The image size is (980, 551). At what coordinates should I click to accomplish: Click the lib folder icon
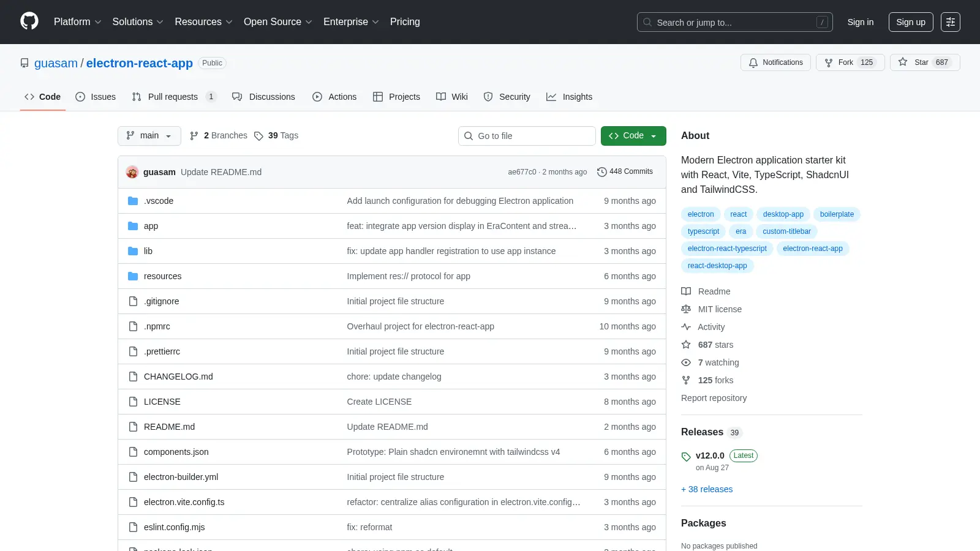[x=133, y=251]
